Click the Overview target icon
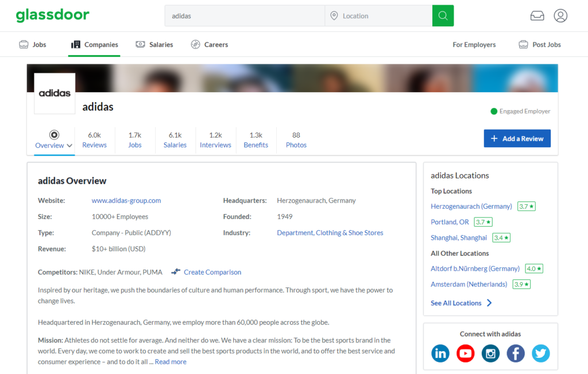 coord(54,135)
